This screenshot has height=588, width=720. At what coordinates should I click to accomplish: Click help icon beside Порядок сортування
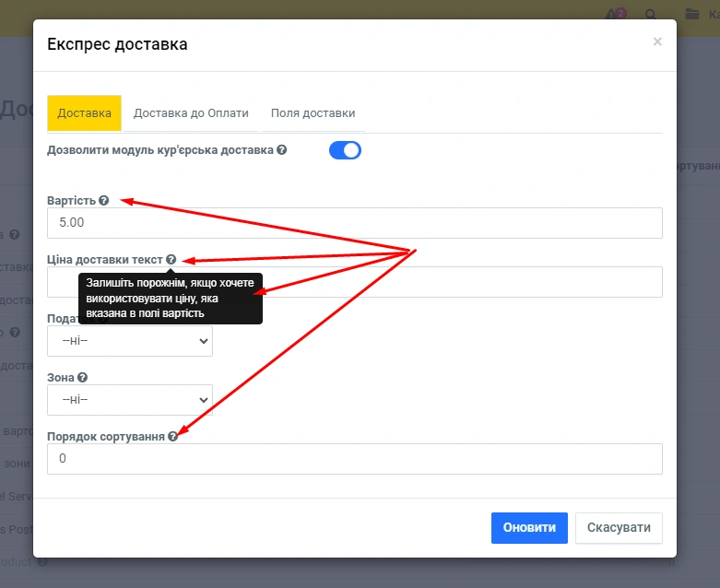173,436
